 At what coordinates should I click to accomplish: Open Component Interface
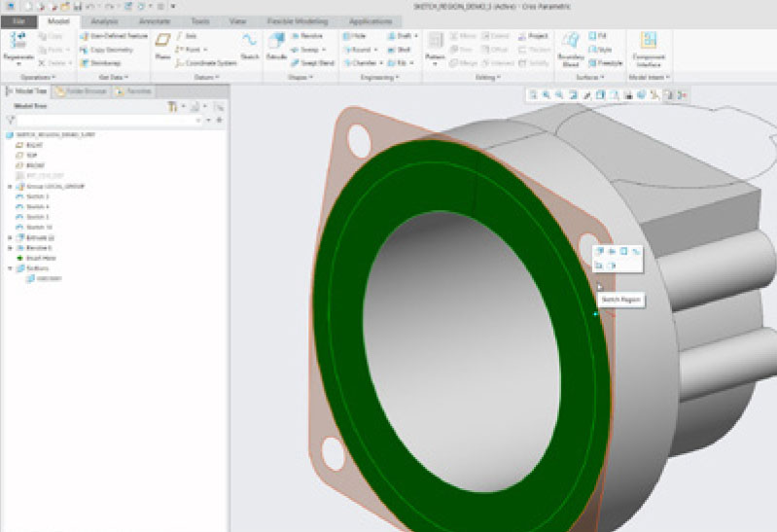(649, 49)
